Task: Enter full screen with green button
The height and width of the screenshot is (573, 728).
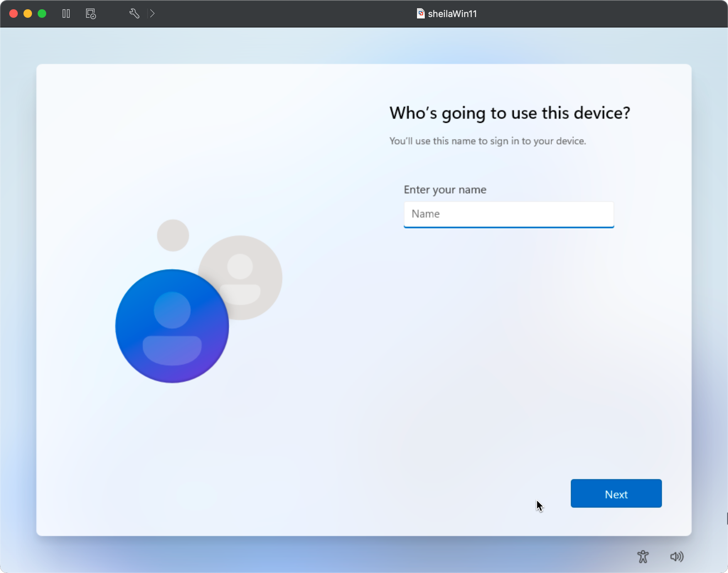Action: pos(42,14)
